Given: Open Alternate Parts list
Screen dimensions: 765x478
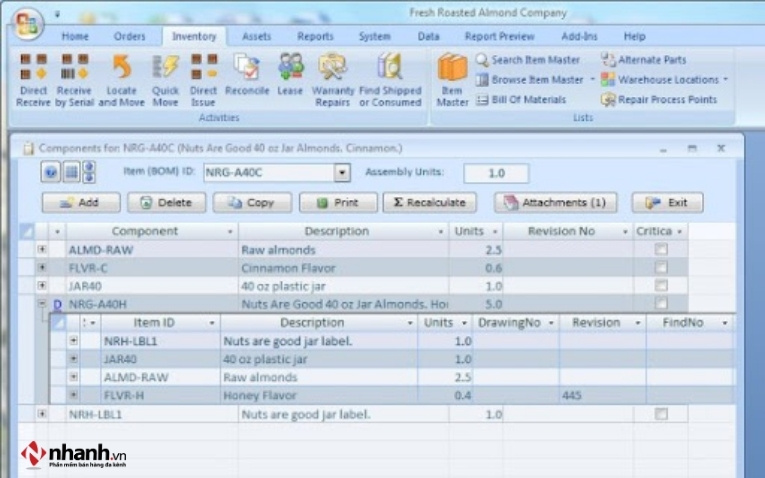Looking at the screenshot, I should [x=644, y=60].
